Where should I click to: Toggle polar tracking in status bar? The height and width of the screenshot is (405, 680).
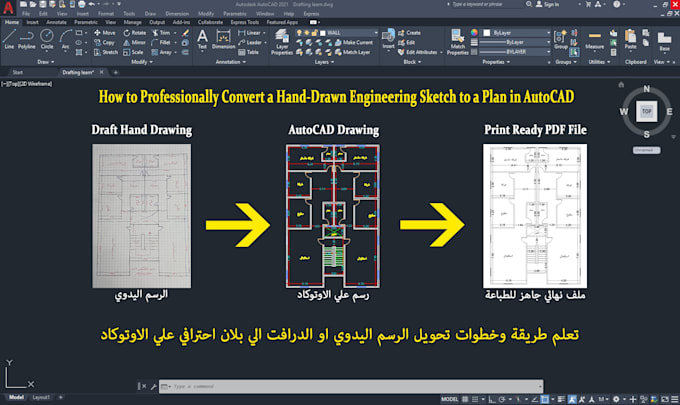click(x=502, y=399)
